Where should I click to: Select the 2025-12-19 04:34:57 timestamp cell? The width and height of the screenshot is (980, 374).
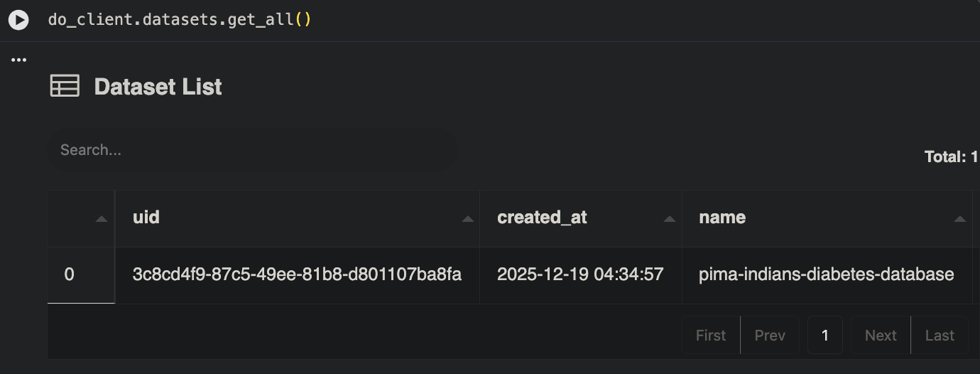(x=581, y=274)
